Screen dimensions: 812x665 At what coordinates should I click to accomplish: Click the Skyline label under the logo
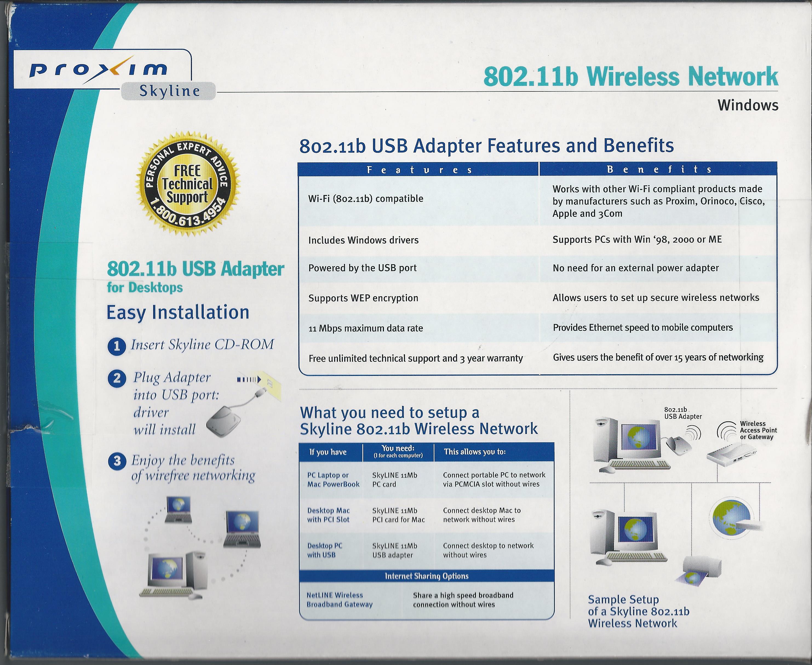[169, 91]
